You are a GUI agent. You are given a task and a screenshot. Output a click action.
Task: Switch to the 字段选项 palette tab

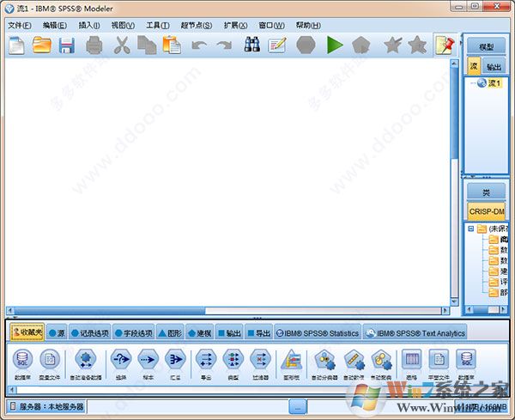134,333
